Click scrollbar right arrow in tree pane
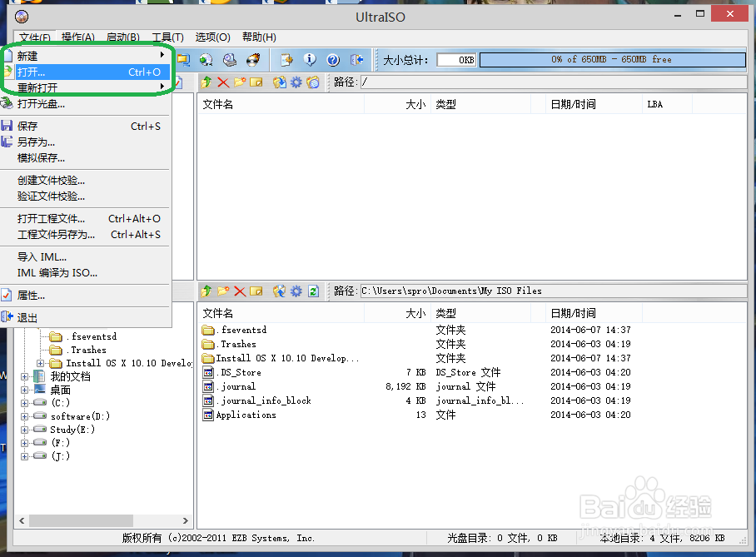 pos(186,521)
